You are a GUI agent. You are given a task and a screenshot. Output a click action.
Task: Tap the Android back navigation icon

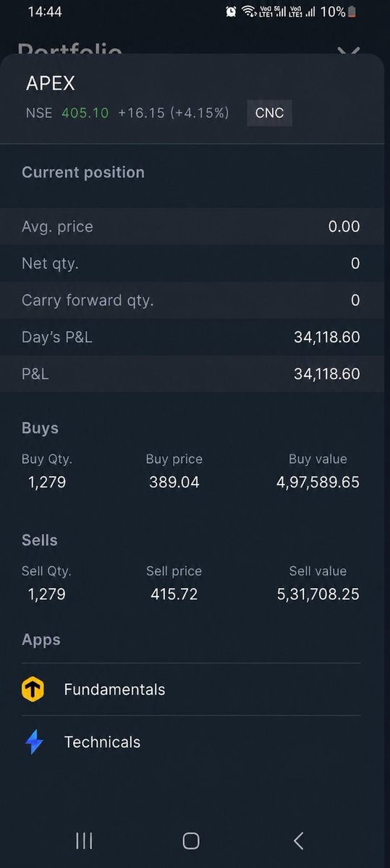pyautogui.click(x=298, y=840)
